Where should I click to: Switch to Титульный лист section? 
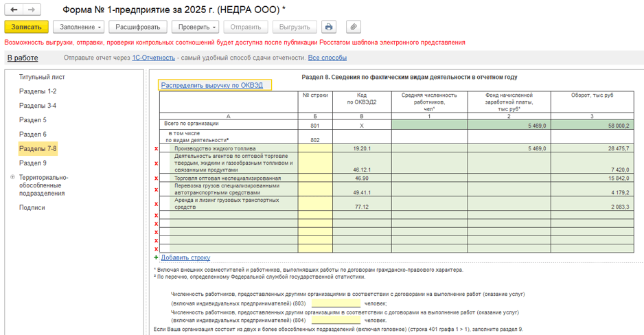[42, 77]
